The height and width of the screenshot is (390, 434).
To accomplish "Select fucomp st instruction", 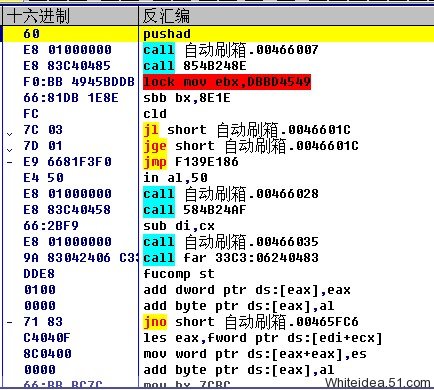I will [x=179, y=274].
